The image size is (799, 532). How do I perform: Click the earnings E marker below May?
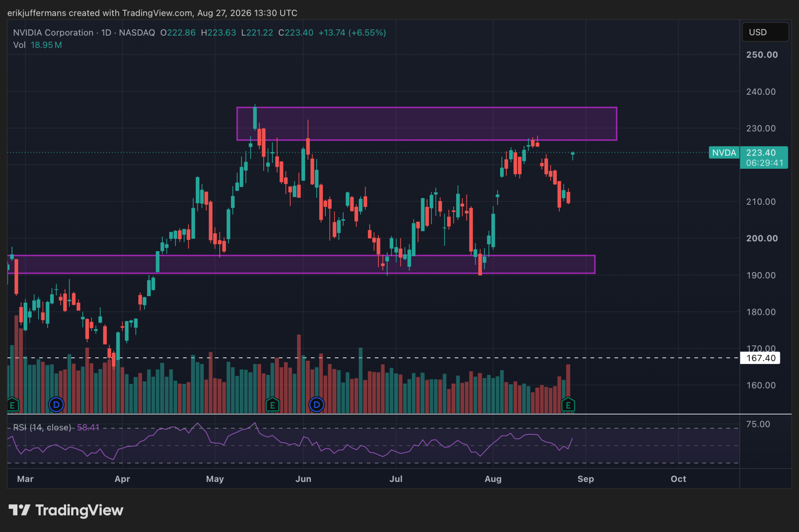click(x=272, y=405)
